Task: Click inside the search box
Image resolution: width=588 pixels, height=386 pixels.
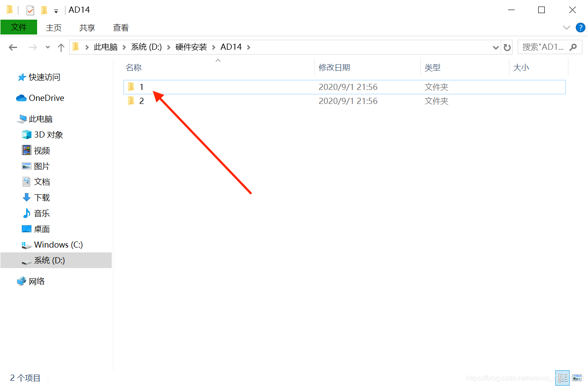Action: [543, 47]
